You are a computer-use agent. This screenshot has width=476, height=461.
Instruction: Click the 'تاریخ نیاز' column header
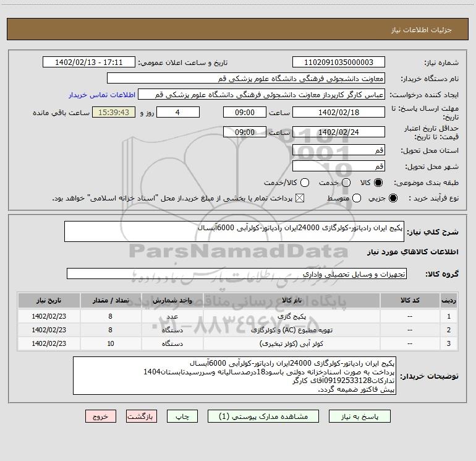[x=49, y=301]
